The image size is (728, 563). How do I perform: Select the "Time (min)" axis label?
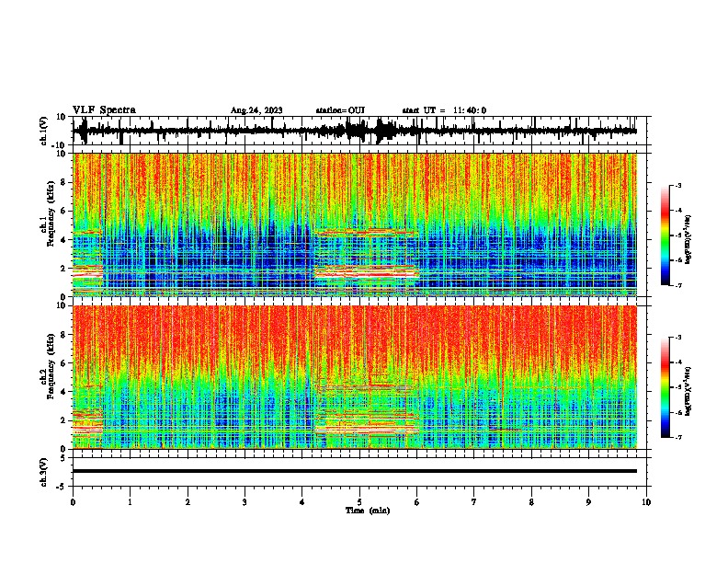[x=368, y=511]
